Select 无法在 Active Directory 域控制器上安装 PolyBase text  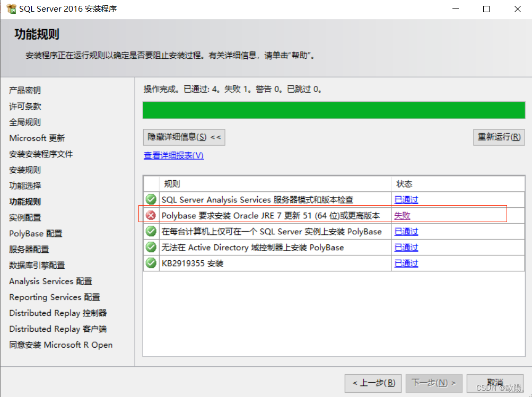click(253, 248)
